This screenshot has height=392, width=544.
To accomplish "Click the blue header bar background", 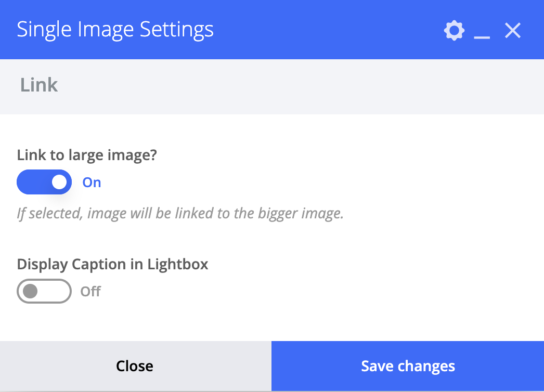I will pyautogui.click(x=326, y=30).
